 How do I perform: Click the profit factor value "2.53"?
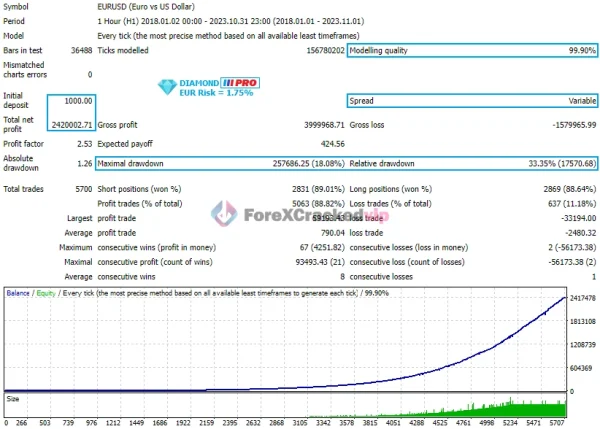[x=85, y=144]
